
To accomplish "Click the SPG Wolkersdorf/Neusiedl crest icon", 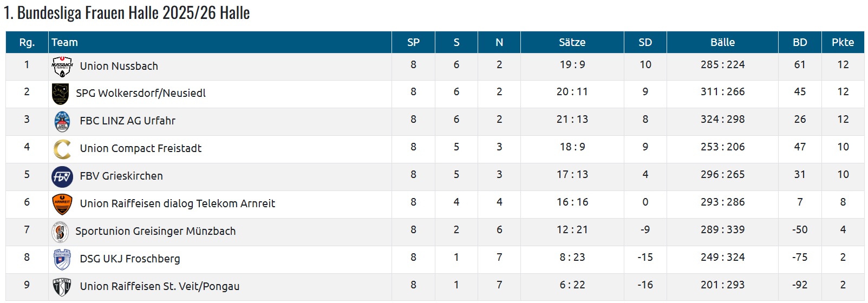I will [60, 94].
